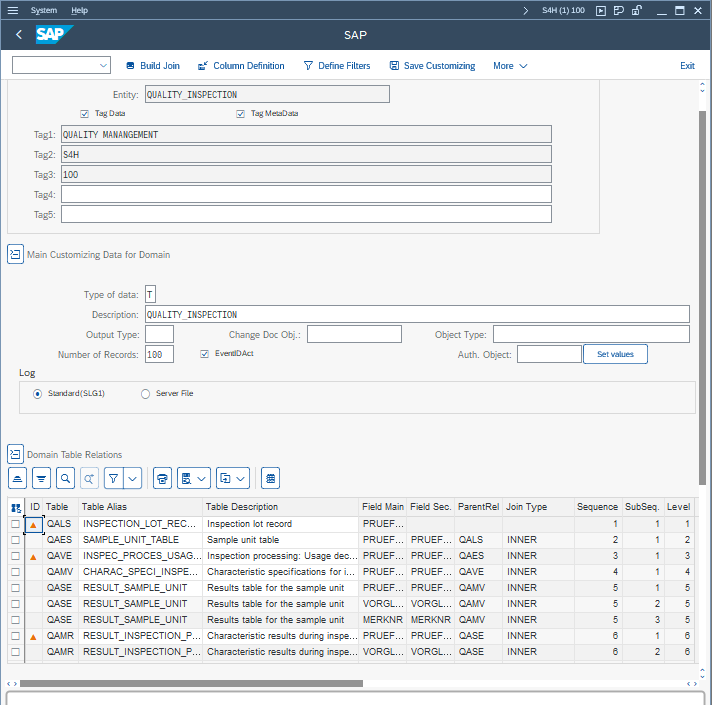This screenshot has width=712, height=705.
Task: Click the Set values button
Action: tap(615, 354)
